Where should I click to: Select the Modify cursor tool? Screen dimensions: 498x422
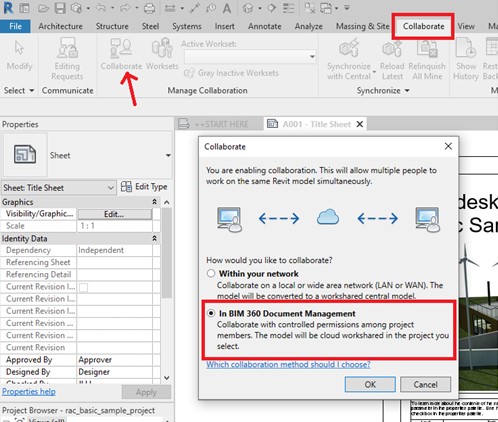19,54
